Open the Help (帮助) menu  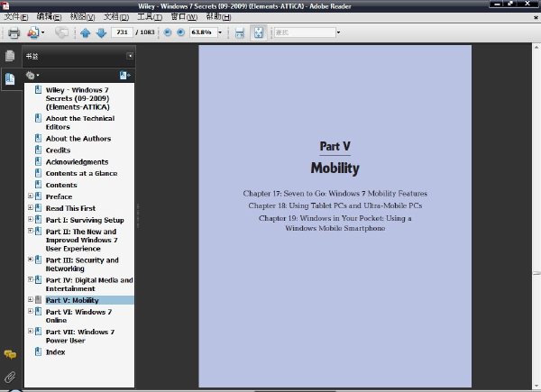click(218, 17)
